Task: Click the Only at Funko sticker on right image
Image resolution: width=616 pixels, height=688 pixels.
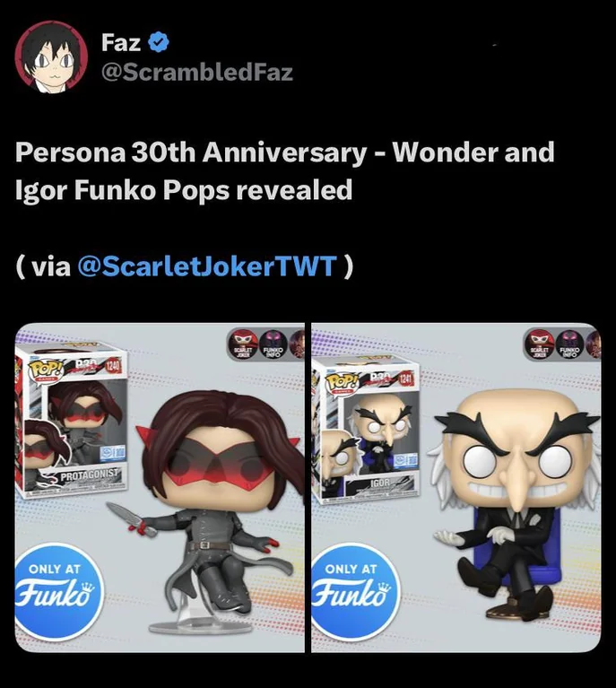Action: click(x=354, y=590)
